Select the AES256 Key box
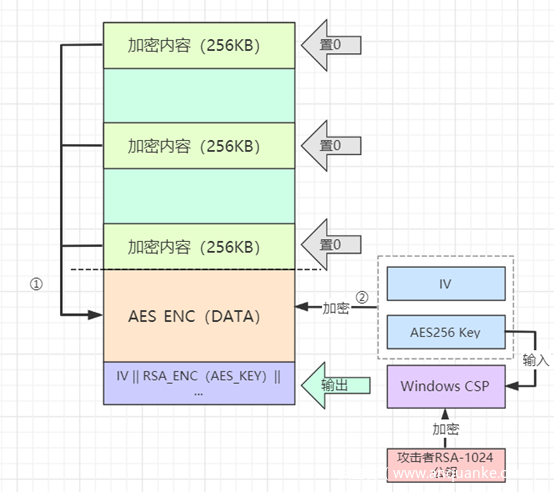Screen dimensions: 554x492 point(446,332)
